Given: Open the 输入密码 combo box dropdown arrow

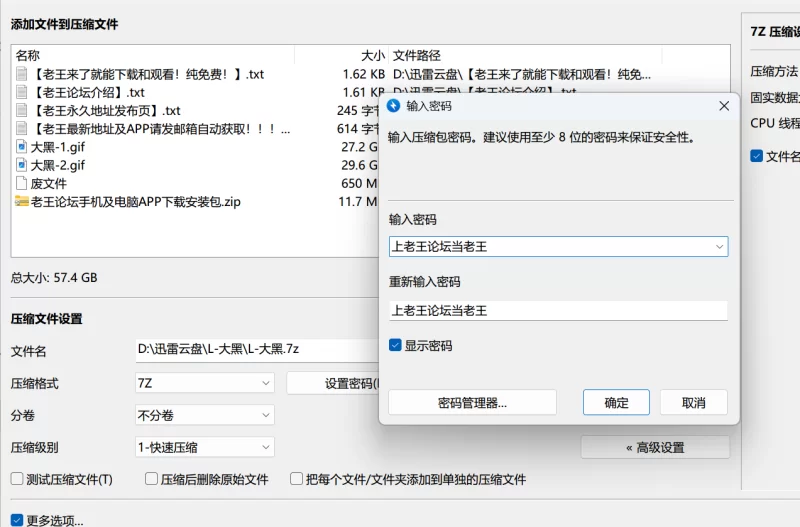Looking at the screenshot, I should click(719, 247).
